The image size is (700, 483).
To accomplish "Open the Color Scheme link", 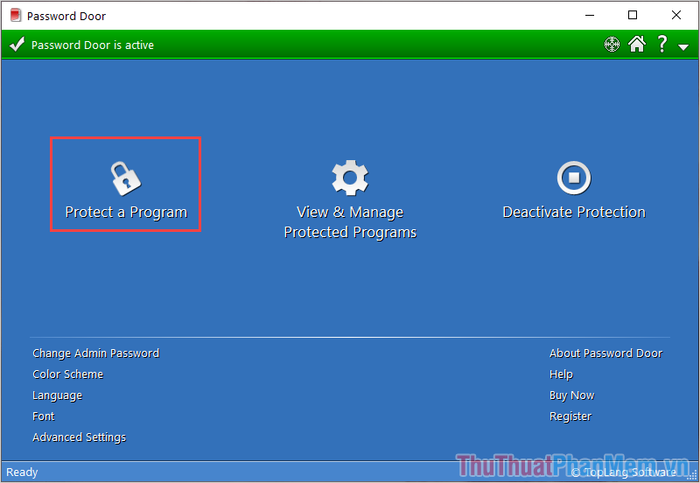I will [x=68, y=374].
